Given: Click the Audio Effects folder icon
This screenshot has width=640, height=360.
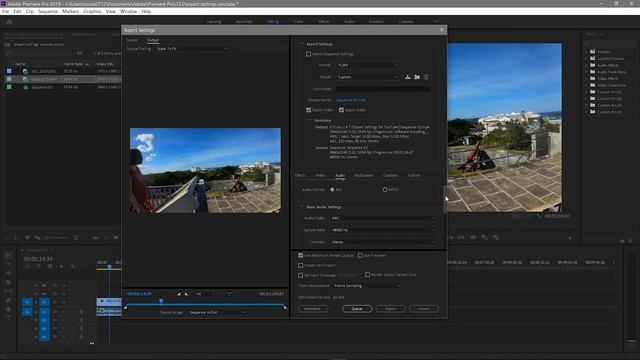Looking at the screenshot, I should tap(593, 65).
